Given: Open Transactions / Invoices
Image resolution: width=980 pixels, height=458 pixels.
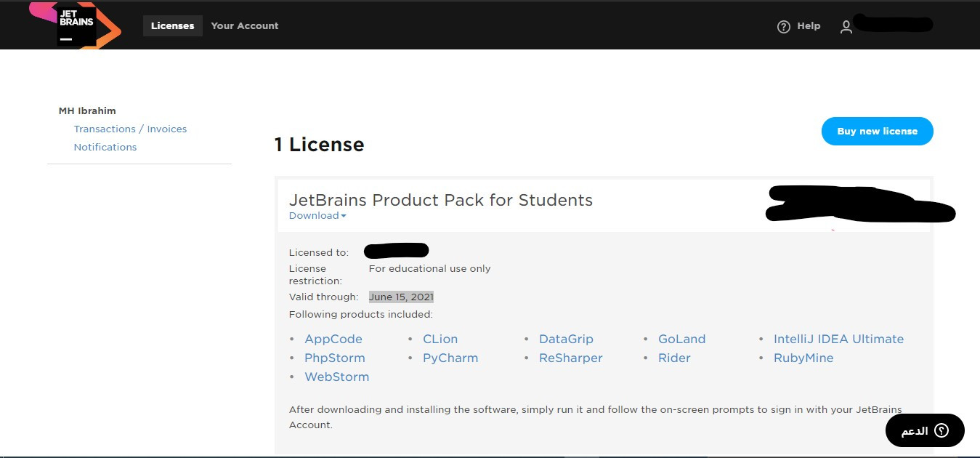Looking at the screenshot, I should tap(130, 129).
